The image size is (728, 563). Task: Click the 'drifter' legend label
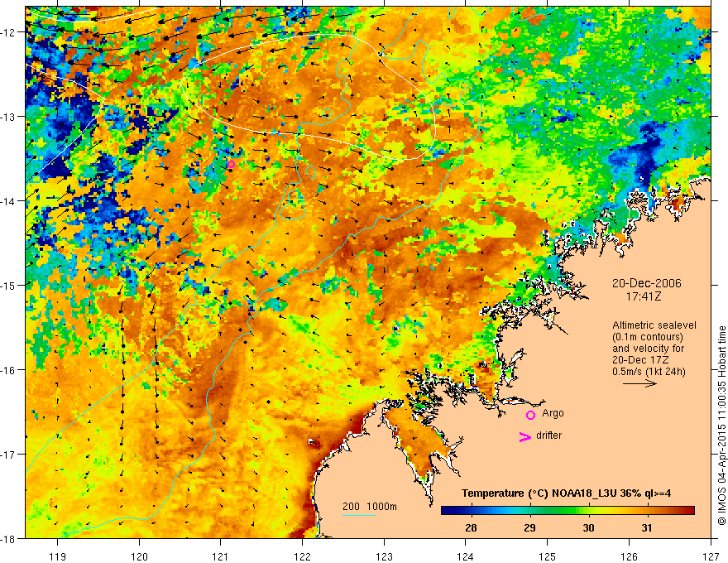click(548, 435)
